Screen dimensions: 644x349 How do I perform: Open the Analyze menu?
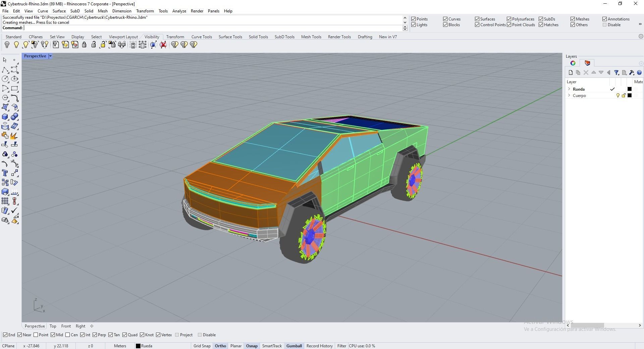tap(179, 11)
